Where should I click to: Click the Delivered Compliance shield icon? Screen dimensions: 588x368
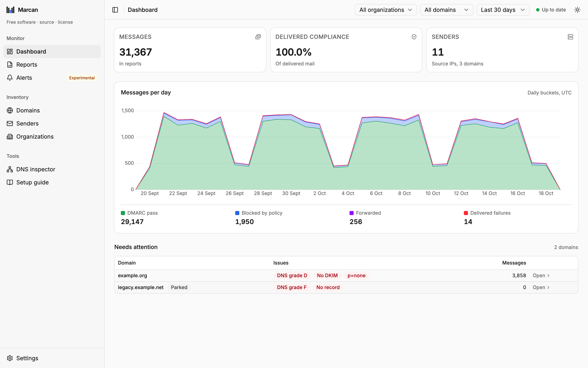point(414,37)
